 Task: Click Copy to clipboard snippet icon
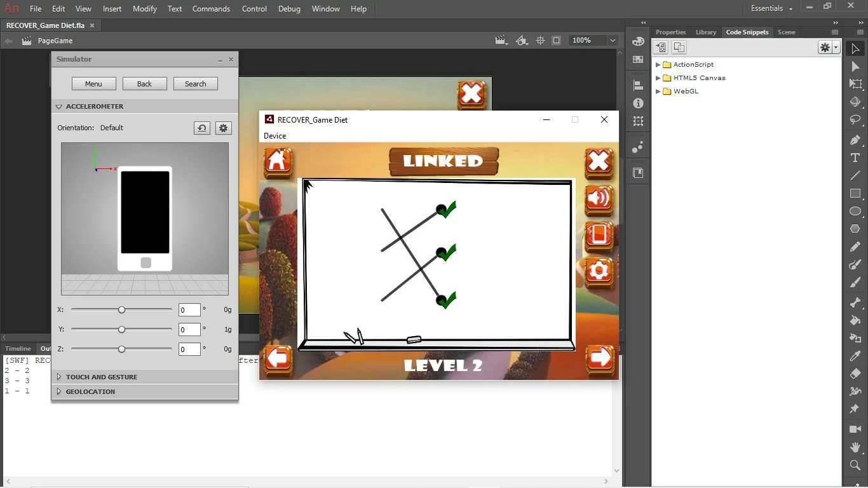679,47
